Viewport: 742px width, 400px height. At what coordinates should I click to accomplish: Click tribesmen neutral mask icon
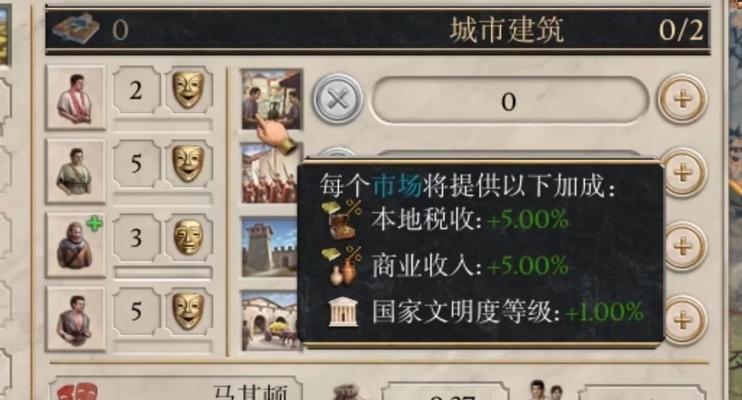188,237
